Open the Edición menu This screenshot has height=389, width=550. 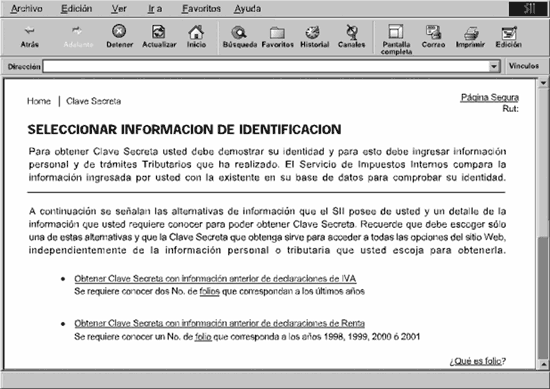coord(76,9)
